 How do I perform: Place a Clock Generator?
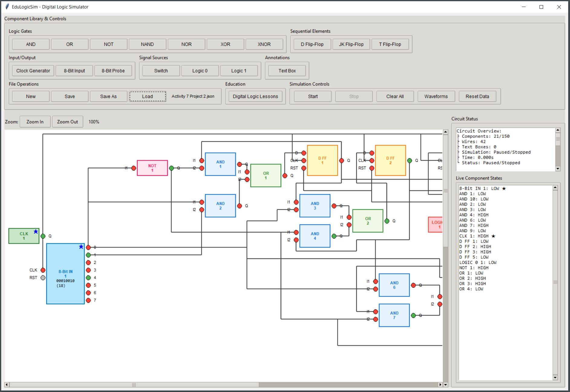pos(33,71)
